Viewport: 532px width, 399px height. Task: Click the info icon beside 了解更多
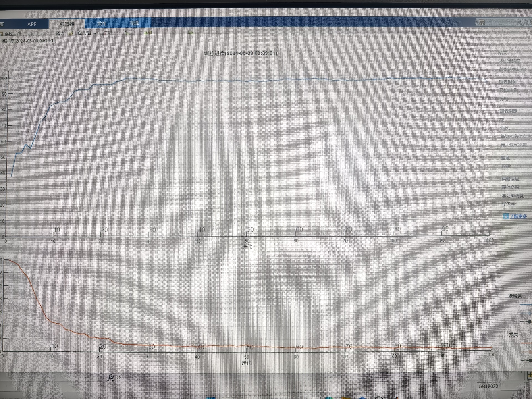click(505, 216)
